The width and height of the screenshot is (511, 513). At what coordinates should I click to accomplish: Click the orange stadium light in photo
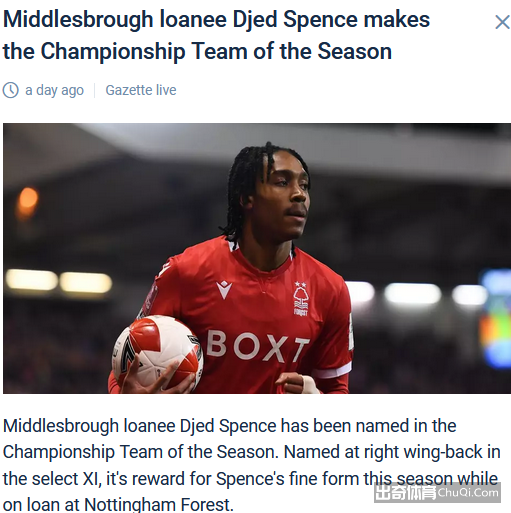click(x=28, y=201)
